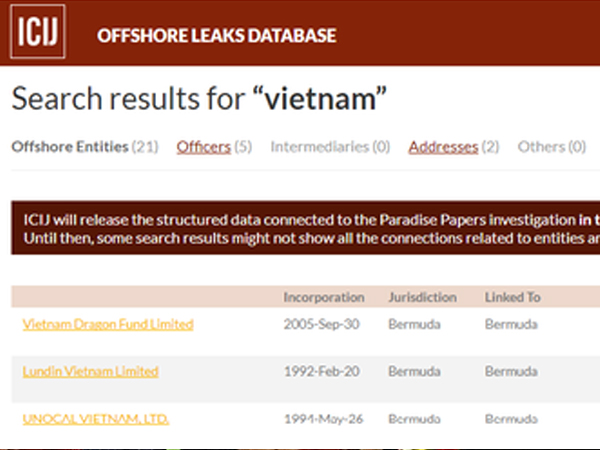Click Linked To Bermuda for Lundin Vietnam

(x=511, y=371)
